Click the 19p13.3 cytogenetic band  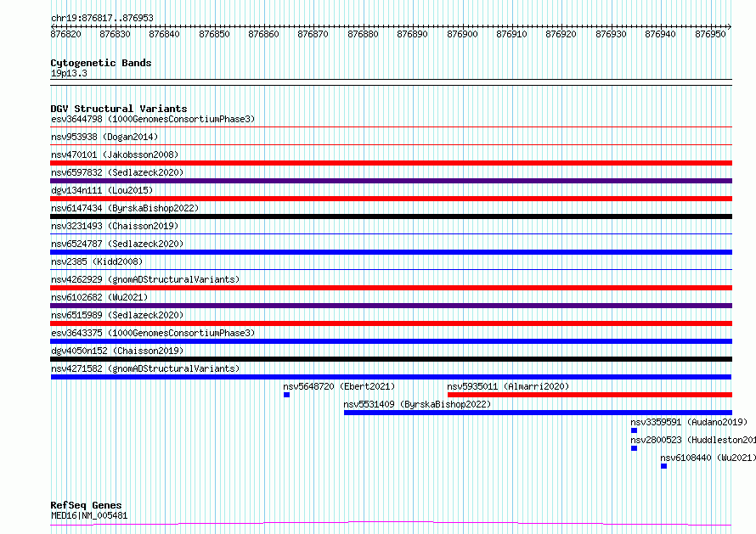click(69, 73)
